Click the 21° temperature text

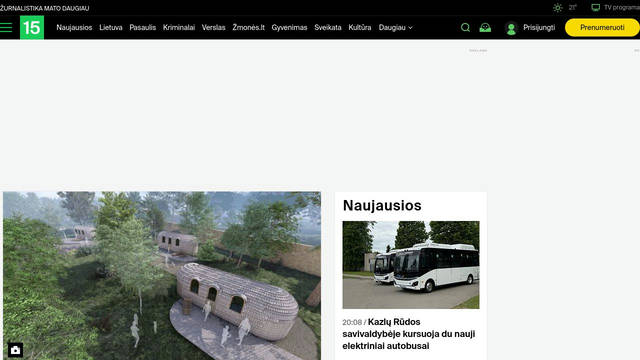click(573, 7)
